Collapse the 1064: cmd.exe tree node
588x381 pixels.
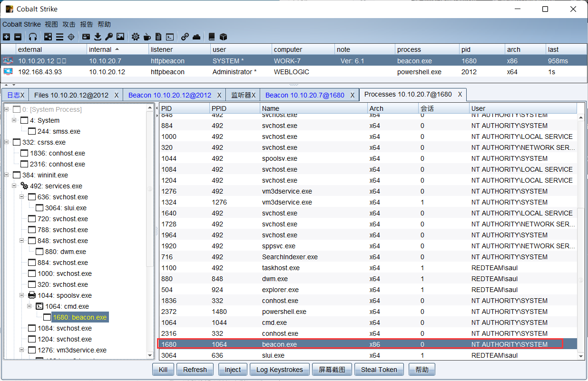coord(29,306)
